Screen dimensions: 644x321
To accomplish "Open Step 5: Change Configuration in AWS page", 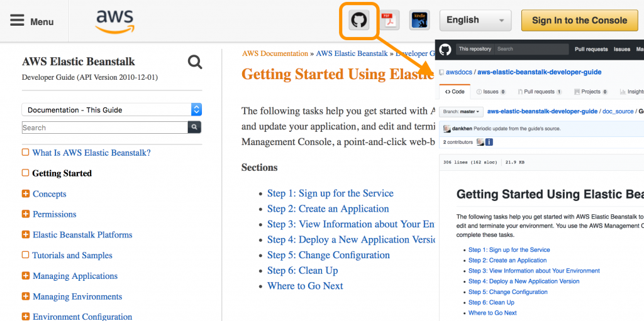I will 328,255.
